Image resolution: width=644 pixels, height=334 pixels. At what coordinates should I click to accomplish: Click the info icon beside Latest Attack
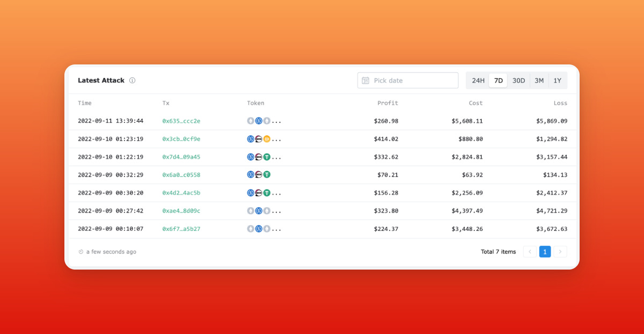pos(132,81)
